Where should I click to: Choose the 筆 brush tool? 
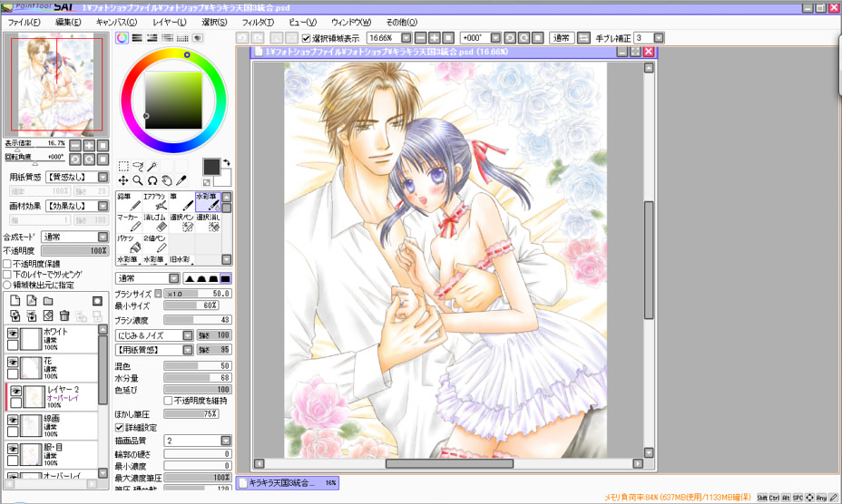tap(181, 202)
